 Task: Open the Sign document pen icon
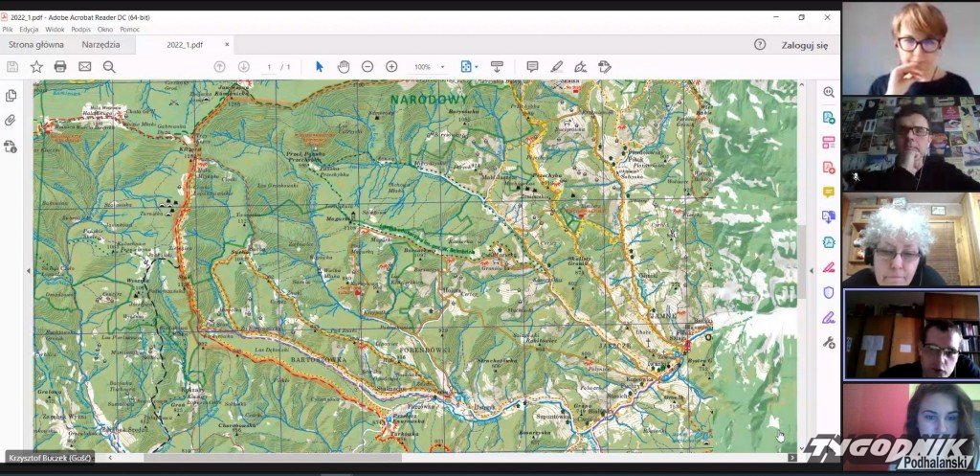[581, 67]
